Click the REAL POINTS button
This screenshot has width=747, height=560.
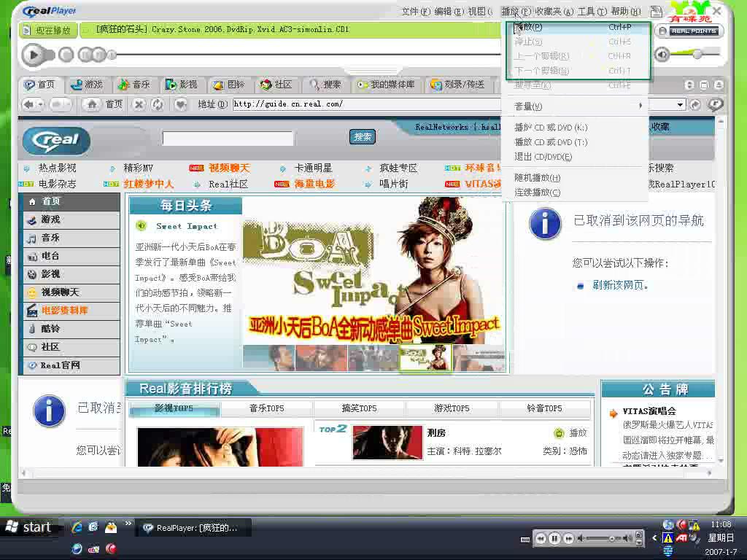[x=689, y=31]
